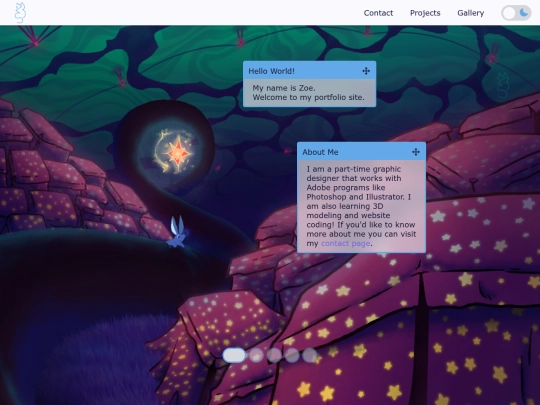Switch to the second slide dot
This screenshot has height=405, width=540.
(x=256, y=355)
